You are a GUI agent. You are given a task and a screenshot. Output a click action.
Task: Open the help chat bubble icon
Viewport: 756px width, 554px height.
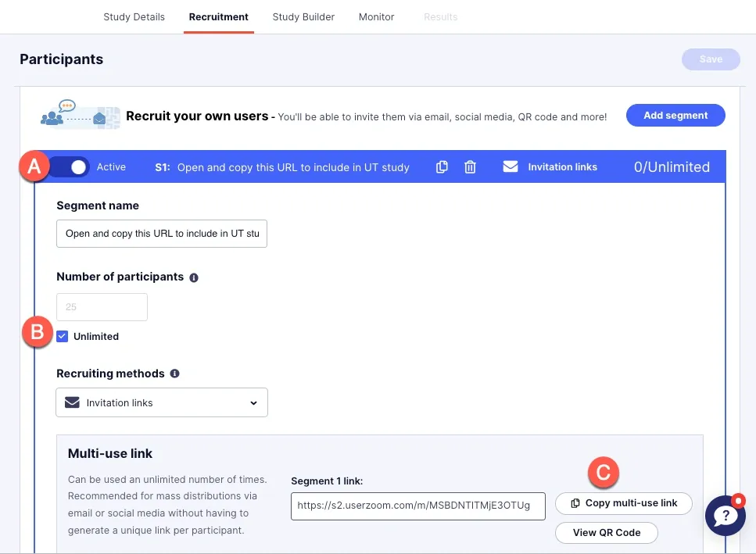(x=725, y=516)
